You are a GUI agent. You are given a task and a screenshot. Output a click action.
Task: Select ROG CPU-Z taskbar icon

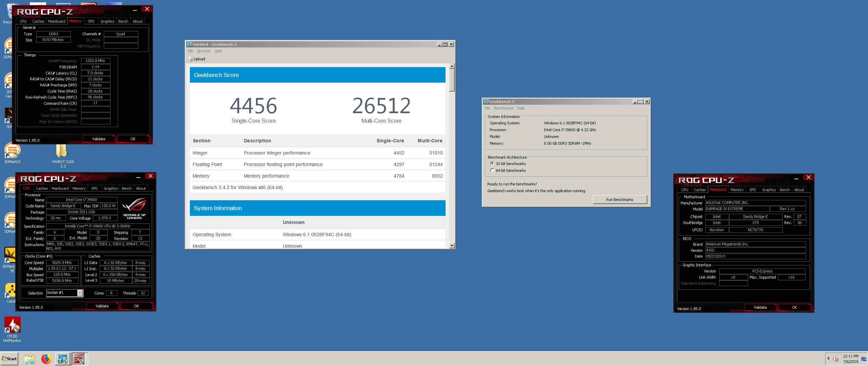point(79,359)
